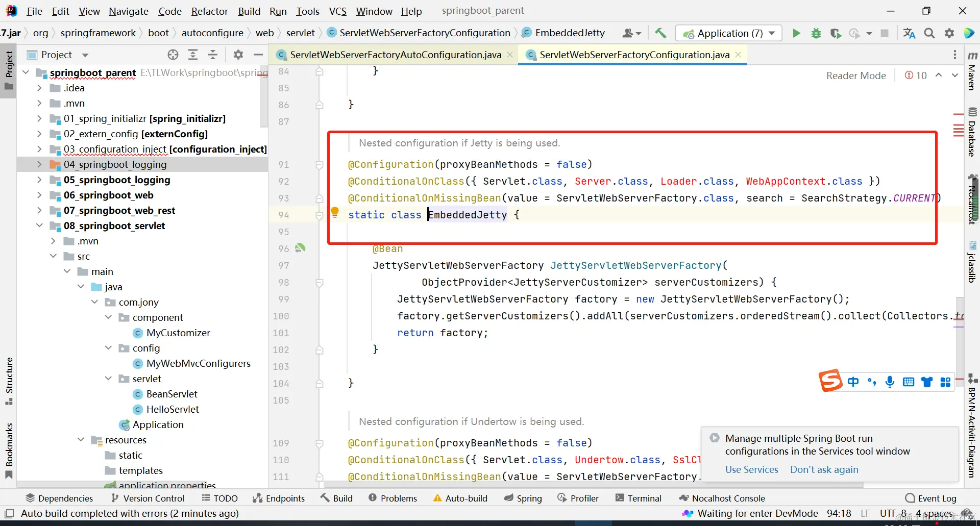Screen dimensions: 980x526
Task: Collapse the src folder
Action: coord(54,256)
